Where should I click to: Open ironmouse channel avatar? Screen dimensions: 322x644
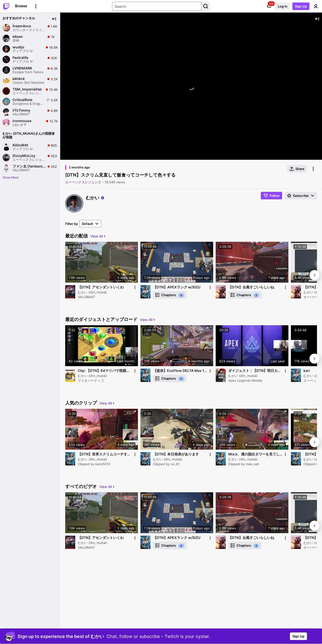click(6, 123)
